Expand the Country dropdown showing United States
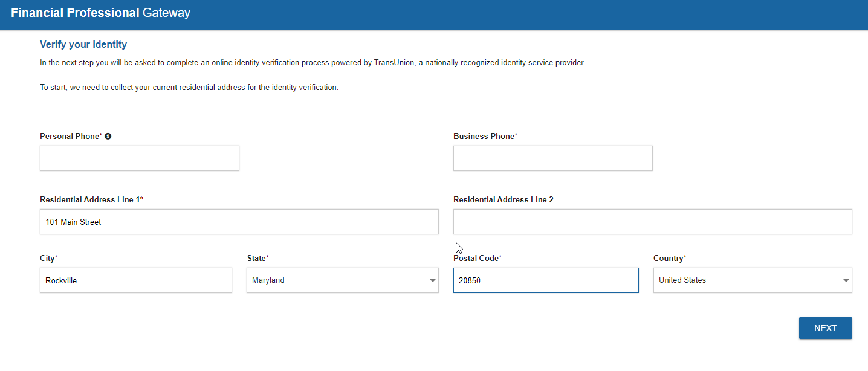 coord(752,280)
